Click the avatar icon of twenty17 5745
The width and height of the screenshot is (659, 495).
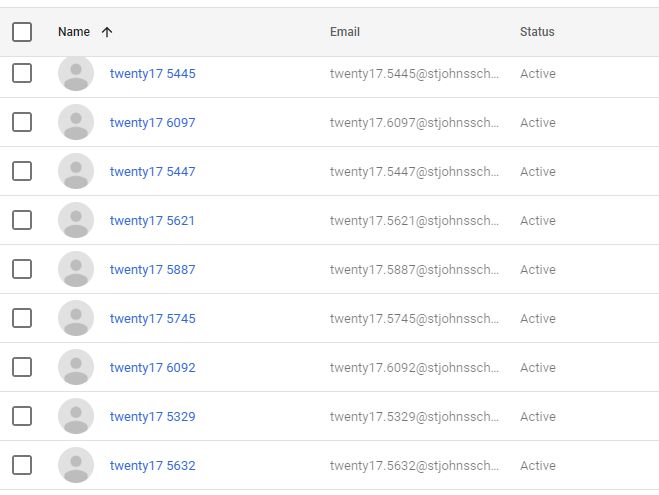(x=76, y=318)
